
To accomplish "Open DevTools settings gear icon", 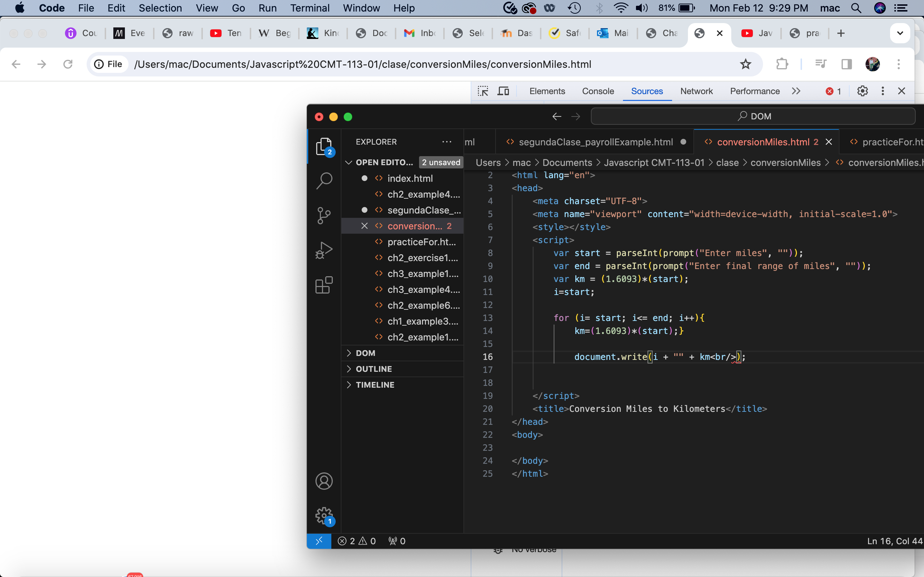I will click(862, 91).
